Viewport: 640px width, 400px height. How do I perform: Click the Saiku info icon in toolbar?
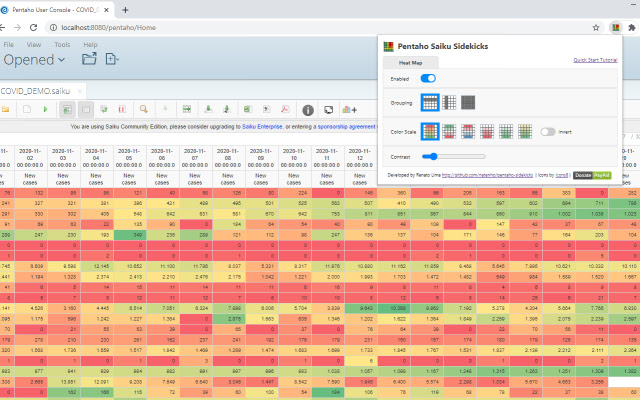click(308, 108)
